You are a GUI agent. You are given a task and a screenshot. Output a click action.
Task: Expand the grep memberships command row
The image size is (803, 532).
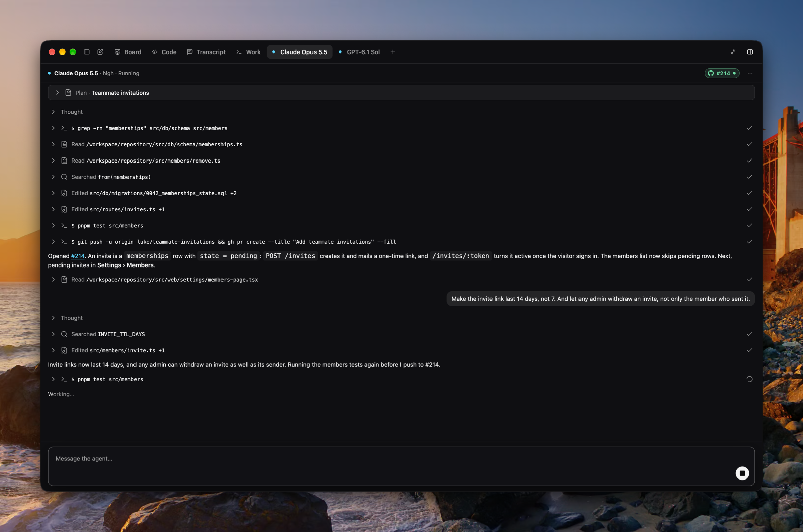(53, 128)
